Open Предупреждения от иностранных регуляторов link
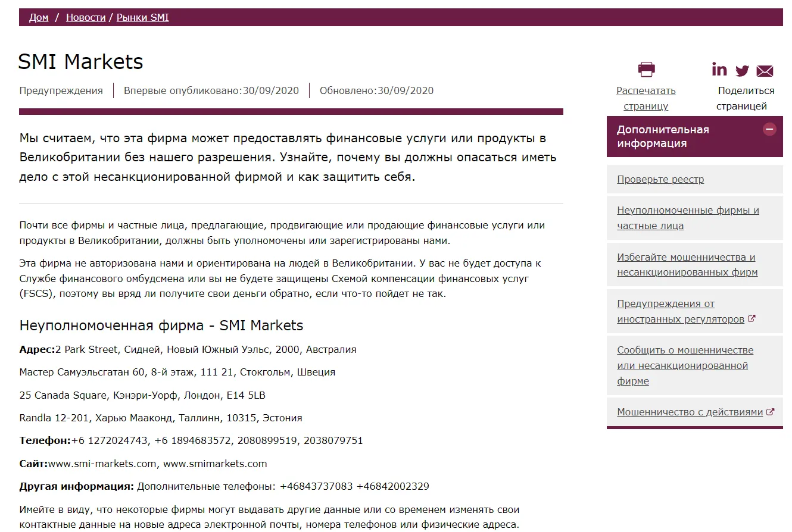792x532 pixels. 681,311
